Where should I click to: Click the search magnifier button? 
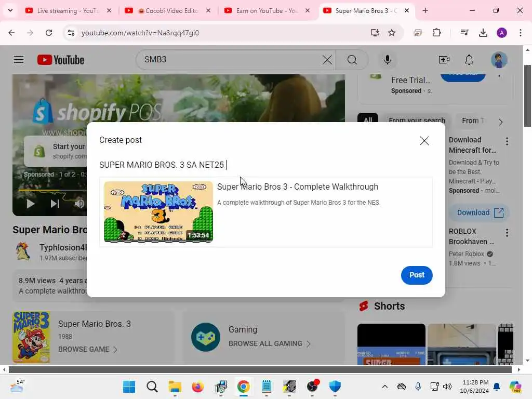point(352,60)
